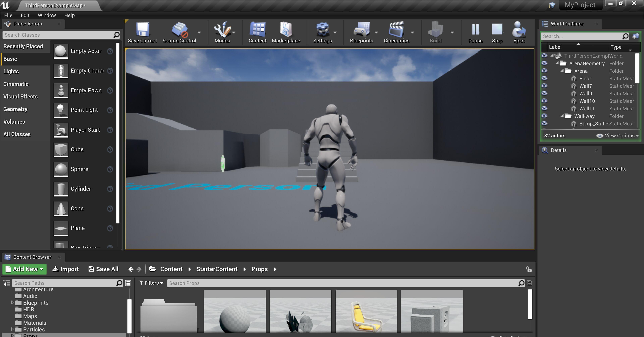Open the Settings dropdown arrow
Viewport: 644px width, 337px height.
pos(335,32)
